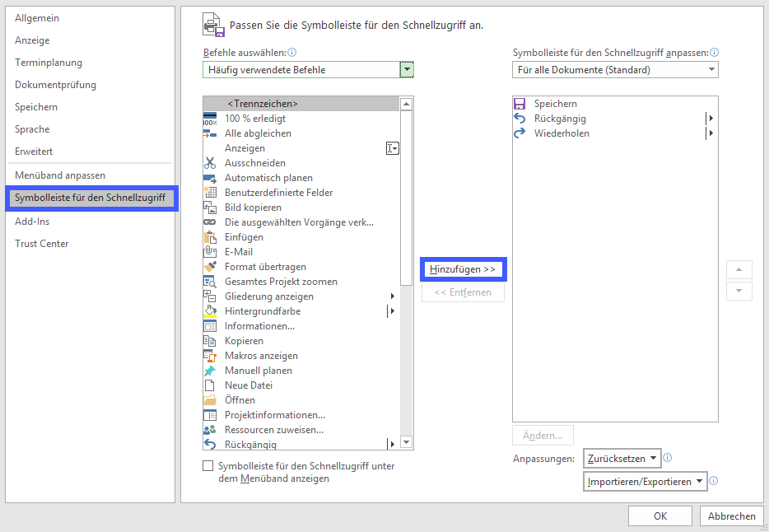The height and width of the screenshot is (532, 769).
Task: Click the Rückgängig undo icon in the right list
Action: point(520,119)
